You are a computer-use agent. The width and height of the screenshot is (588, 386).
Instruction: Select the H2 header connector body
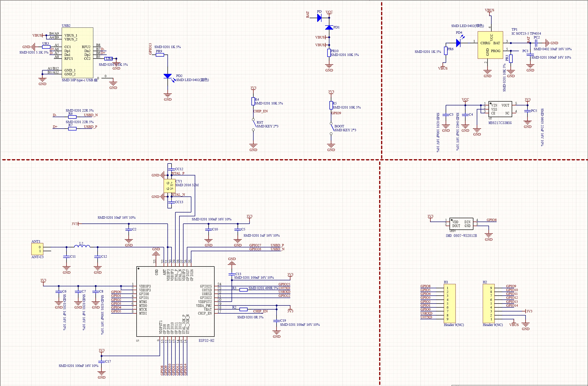489,303
